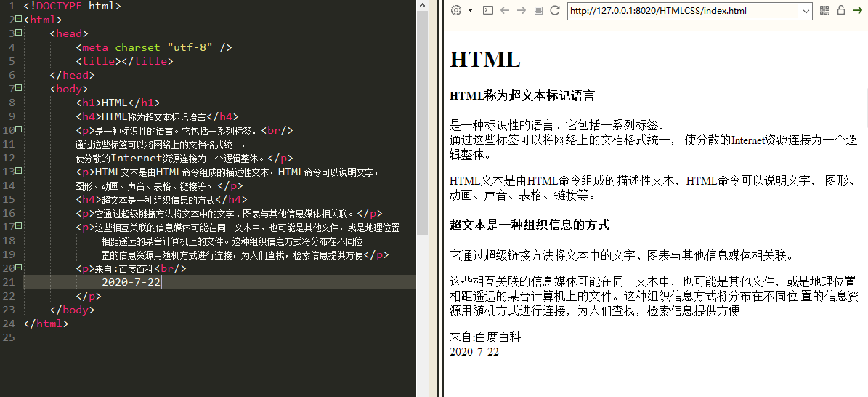The height and width of the screenshot is (397, 868).
Task: Expand the settings gear dropdown arrow
Action: point(471,10)
